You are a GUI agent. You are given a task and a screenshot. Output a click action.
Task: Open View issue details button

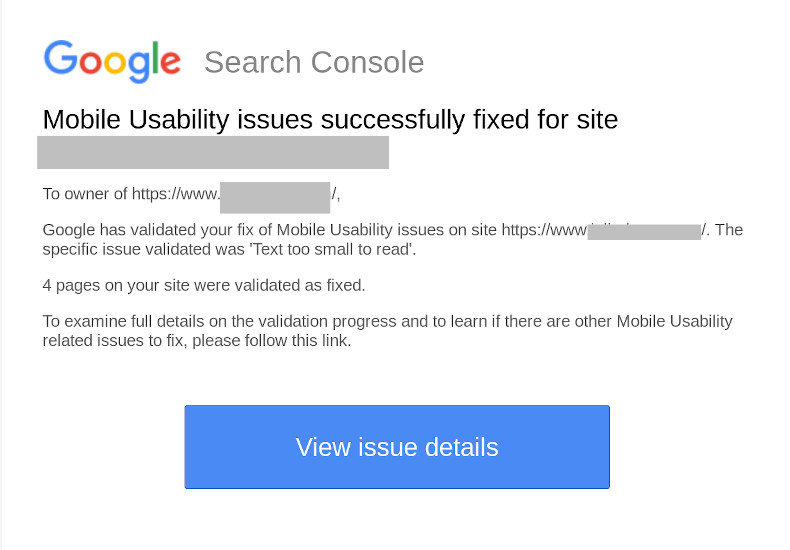pos(397,447)
